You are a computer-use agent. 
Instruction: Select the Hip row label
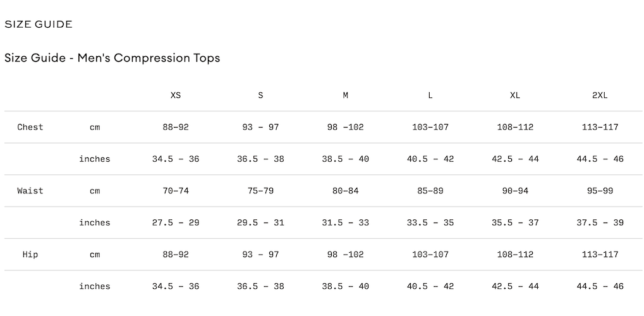(30, 255)
